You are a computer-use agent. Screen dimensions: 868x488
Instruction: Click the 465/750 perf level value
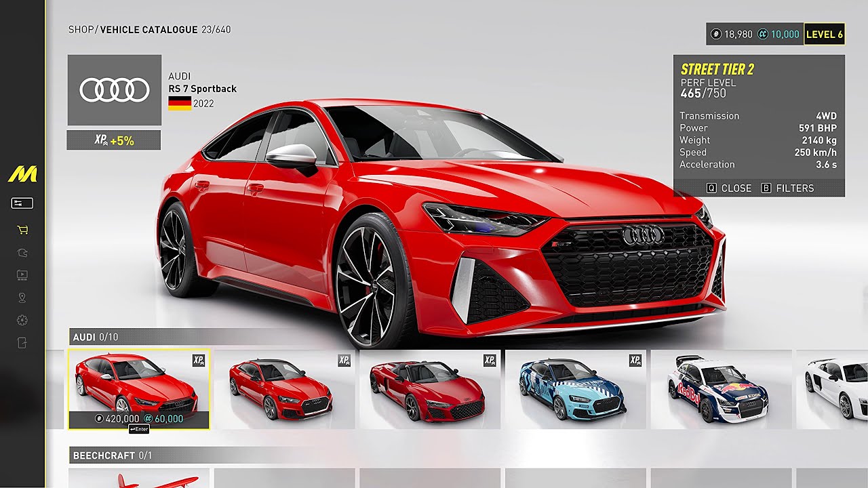click(x=703, y=94)
